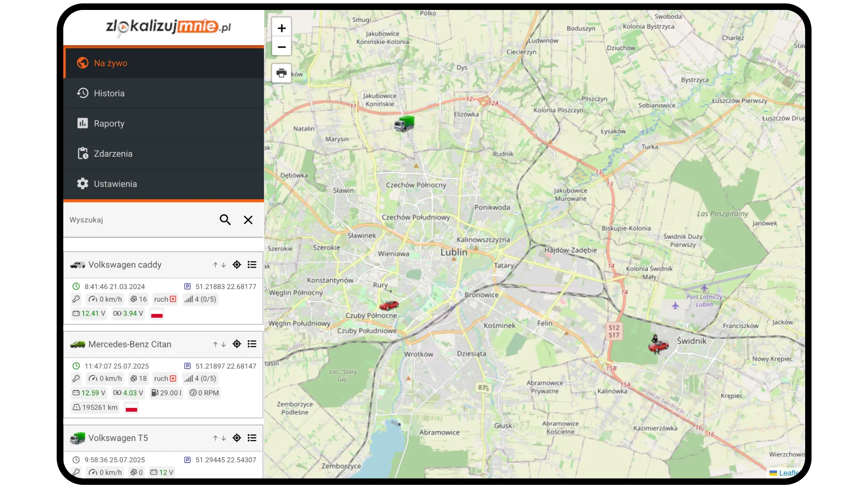The height and width of the screenshot is (488, 868).
Task: Zoom out of the map
Action: 281,47
